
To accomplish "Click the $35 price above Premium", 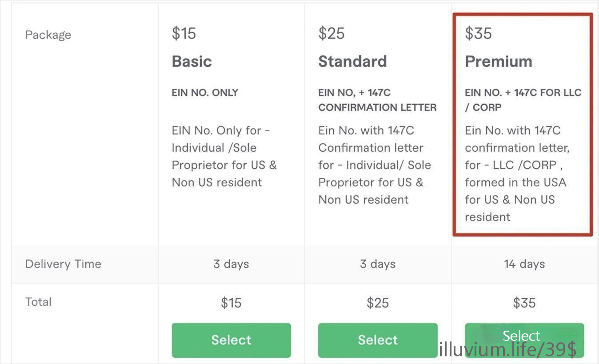I will pyautogui.click(x=478, y=32).
